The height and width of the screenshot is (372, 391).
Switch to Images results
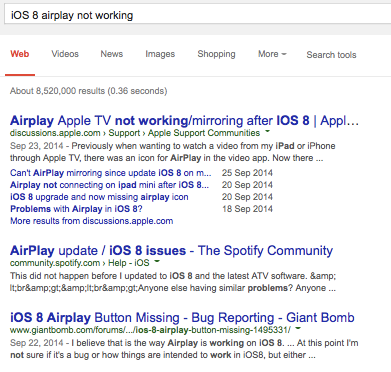point(160,54)
